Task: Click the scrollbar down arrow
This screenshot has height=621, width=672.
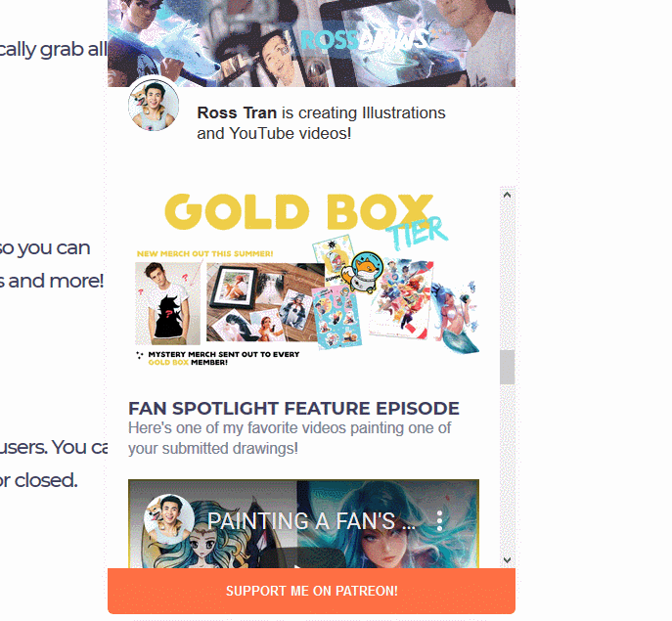Action: (x=507, y=560)
